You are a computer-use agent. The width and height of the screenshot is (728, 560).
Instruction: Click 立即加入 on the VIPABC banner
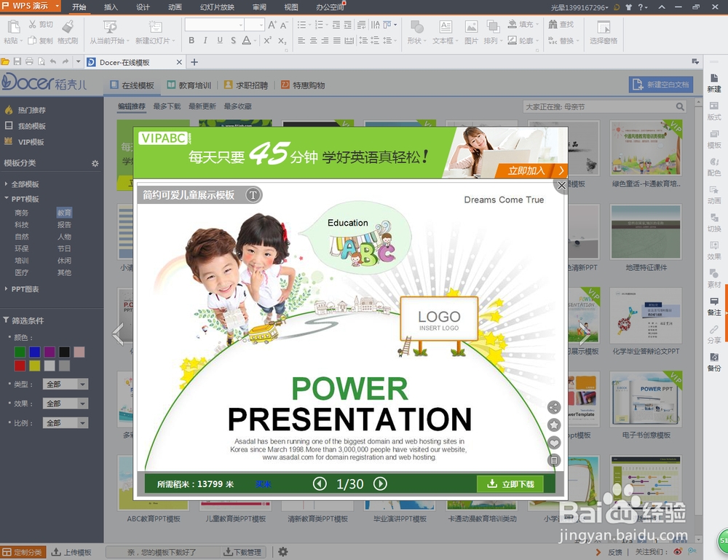pyautogui.click(x=531, y=170)
